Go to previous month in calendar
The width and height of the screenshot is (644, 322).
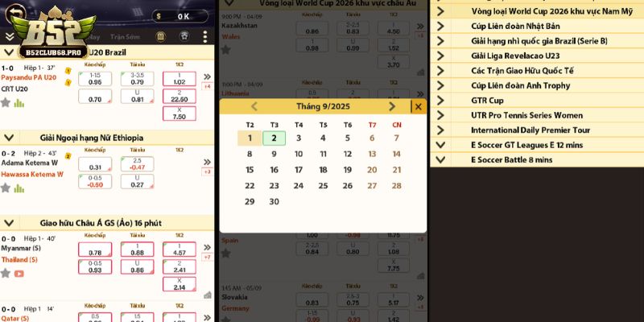[254, 106]
